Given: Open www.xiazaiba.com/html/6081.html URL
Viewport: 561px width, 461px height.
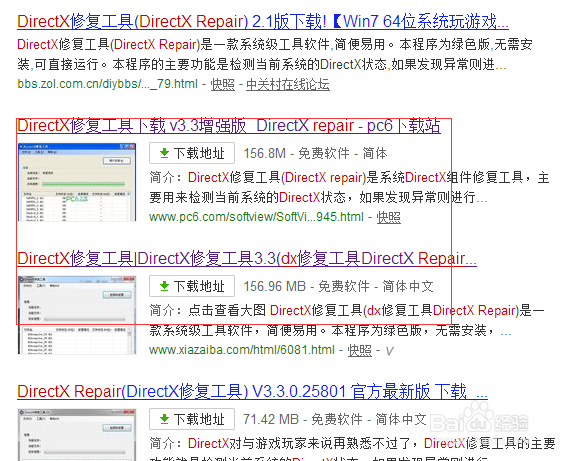Looking at the screenshot, I should [242, 350].
